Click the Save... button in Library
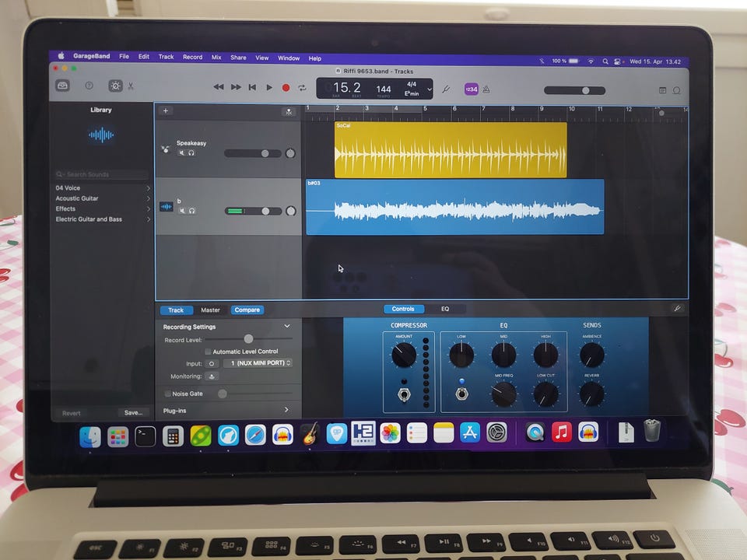Viewport: 747px width, 560px height. click(133, 413)
